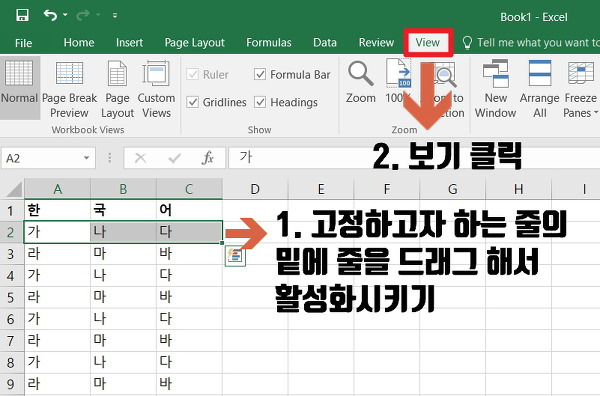The image size is (600, 396).
Task: Select column F header
Action: click(x=387, y=189)
